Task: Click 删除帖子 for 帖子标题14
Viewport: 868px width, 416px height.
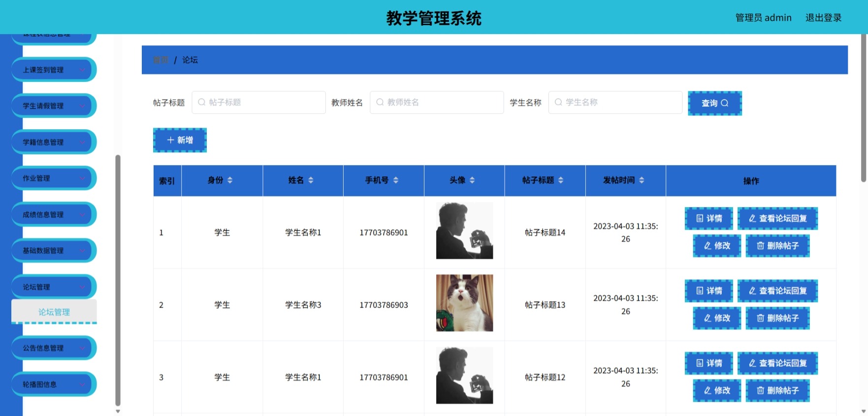Action: coord(777,245)
